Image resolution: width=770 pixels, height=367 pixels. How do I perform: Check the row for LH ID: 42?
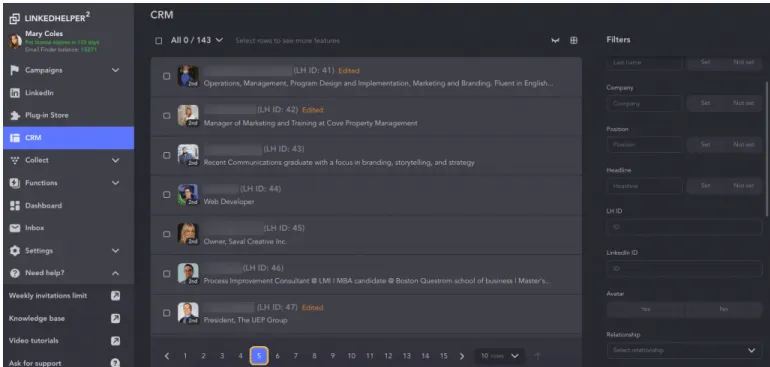coord(166,116)
